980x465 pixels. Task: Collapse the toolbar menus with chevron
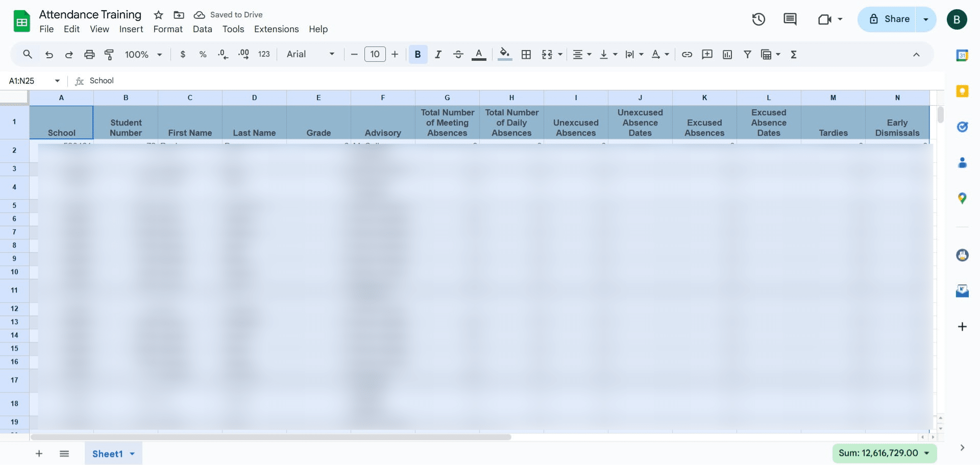coord(916,54)
